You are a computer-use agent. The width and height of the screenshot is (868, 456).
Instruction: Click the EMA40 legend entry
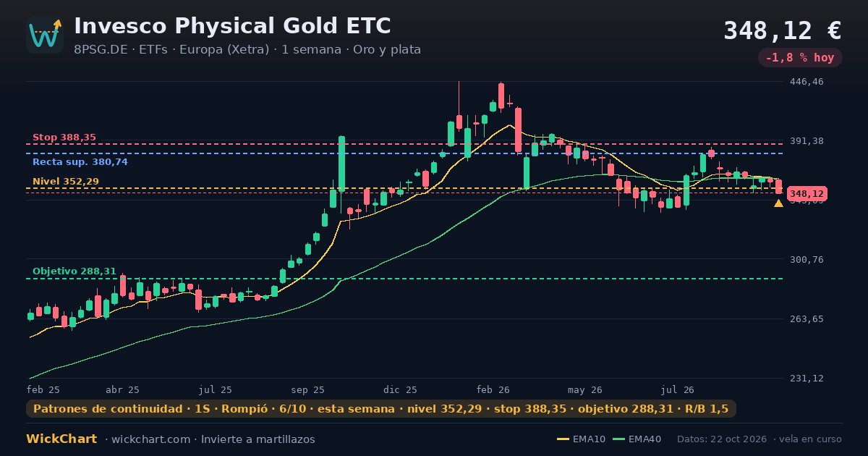coord(637,439)
